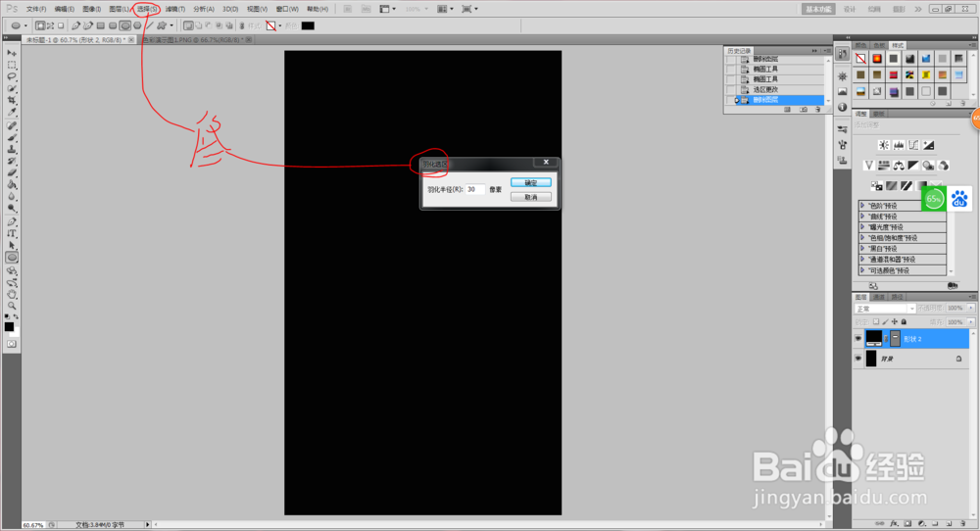The height and width of the screenshot is (531, 980).
Task: Select the Dodge tool
Action: 12,210
